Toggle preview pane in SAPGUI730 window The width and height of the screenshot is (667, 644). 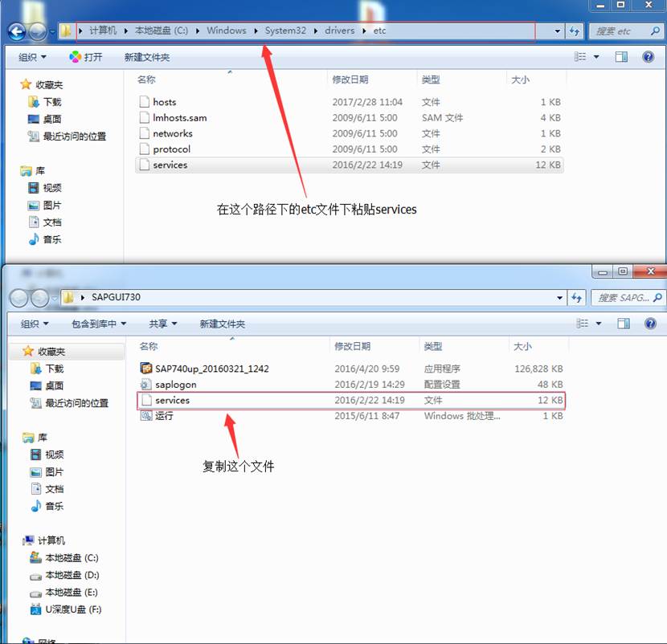[623, 324]
